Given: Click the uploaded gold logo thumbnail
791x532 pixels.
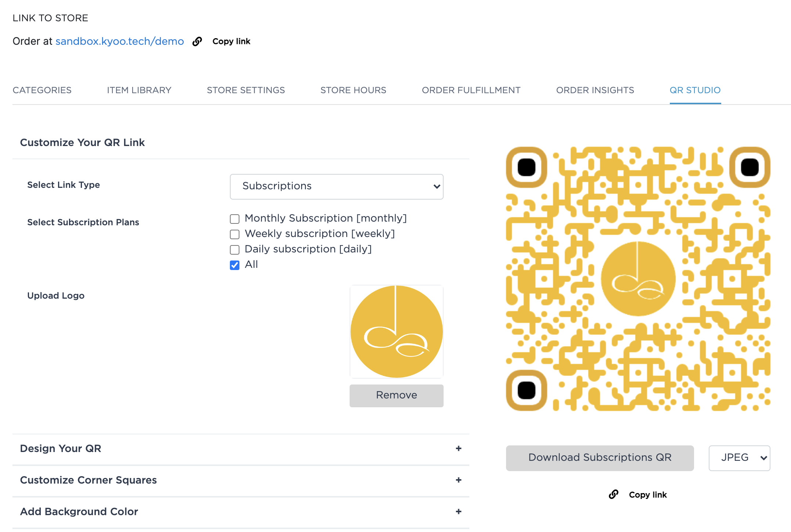Looking at the screenshot, I should pyautogui.click(x=396, y=332).
